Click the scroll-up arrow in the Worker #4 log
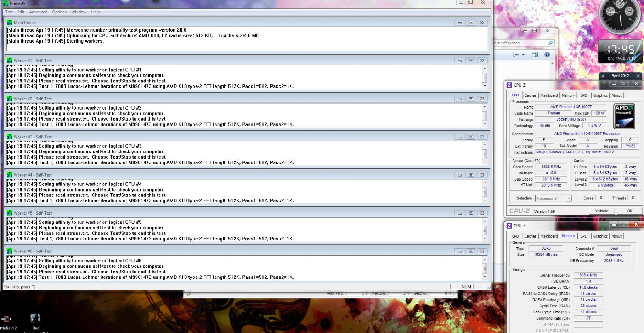This screenshot has width=644, height=333. pos(485,183)
